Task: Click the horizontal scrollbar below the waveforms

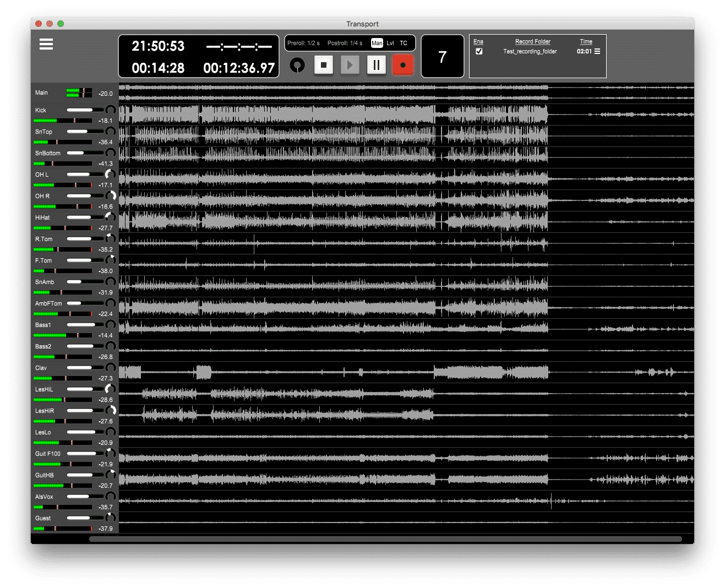Action: coord(385,539)
